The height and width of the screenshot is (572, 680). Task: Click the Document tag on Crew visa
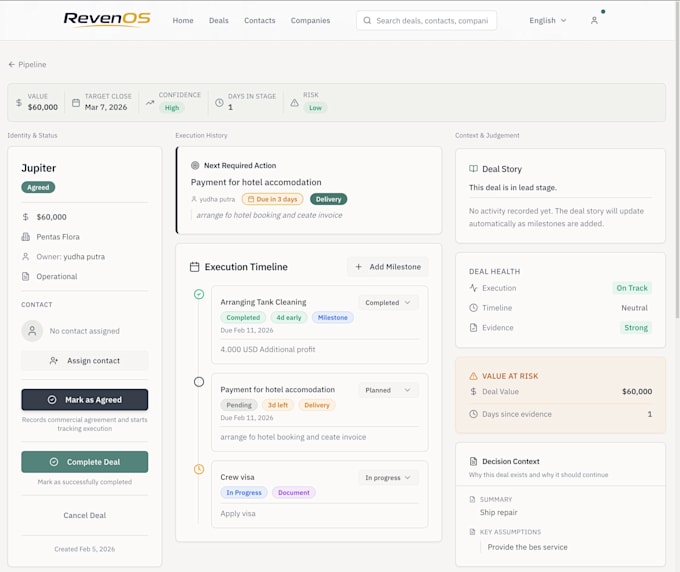coord(294,493)
